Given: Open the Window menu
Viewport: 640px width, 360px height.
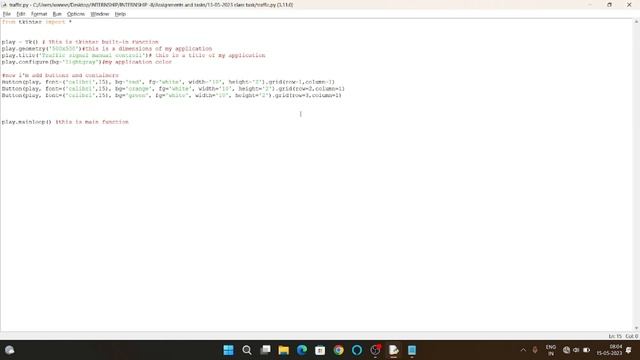Looking at the screenshot, I should (x=100, y=14).
